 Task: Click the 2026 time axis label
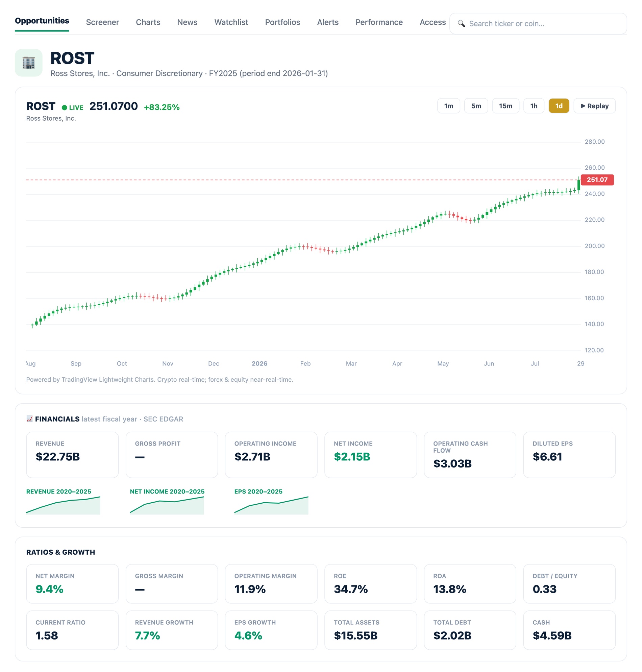point(260,364)
